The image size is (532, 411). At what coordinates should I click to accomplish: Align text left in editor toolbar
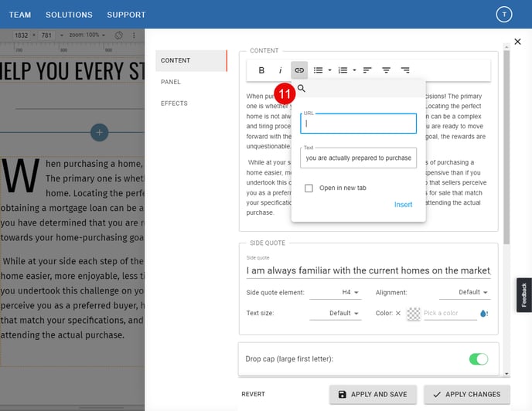367,70
